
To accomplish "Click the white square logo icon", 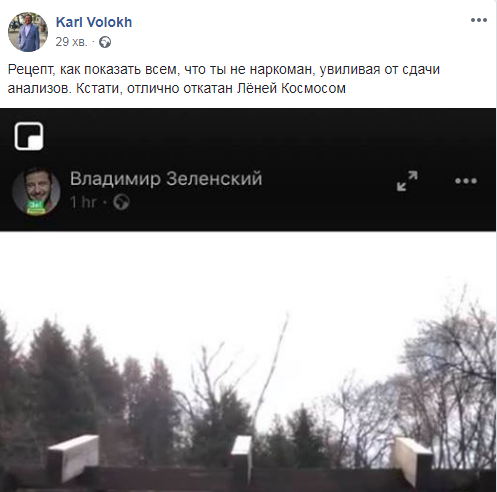I will click(x=29, y=136).
